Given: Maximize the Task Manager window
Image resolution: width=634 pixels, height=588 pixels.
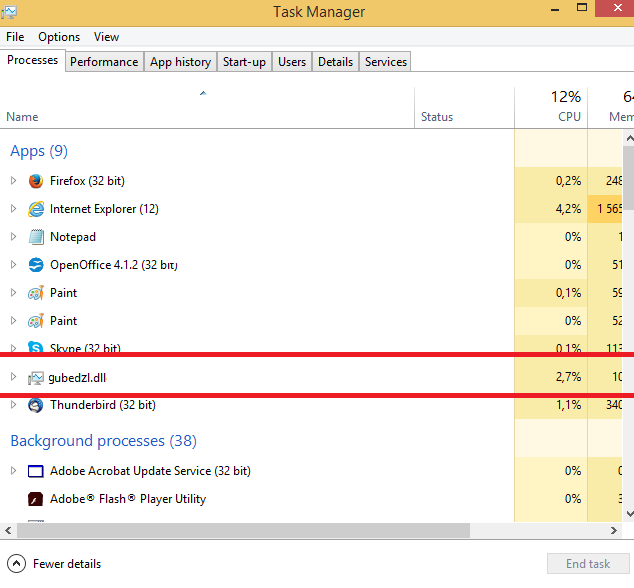Looking at the screenshot, I should (582, 8).
